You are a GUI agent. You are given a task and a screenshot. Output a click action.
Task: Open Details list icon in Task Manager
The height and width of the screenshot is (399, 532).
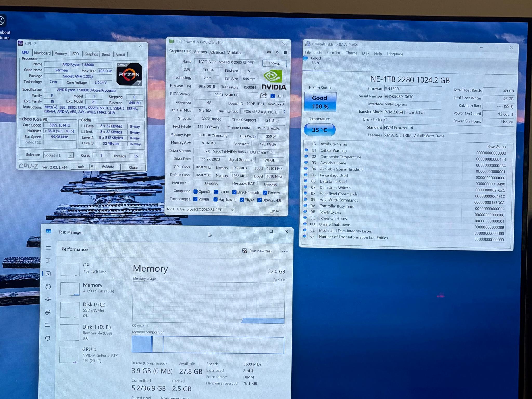point(48,325)
